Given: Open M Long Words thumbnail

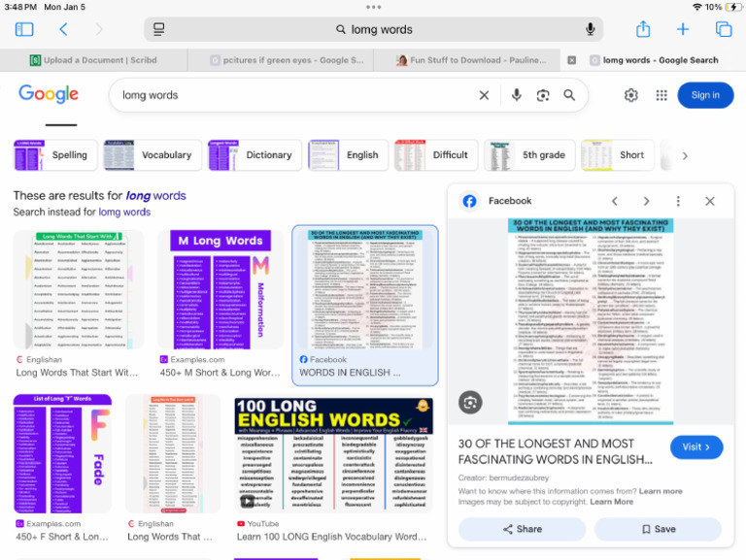Looking at the screenshot, I should [x=220, y=289].
